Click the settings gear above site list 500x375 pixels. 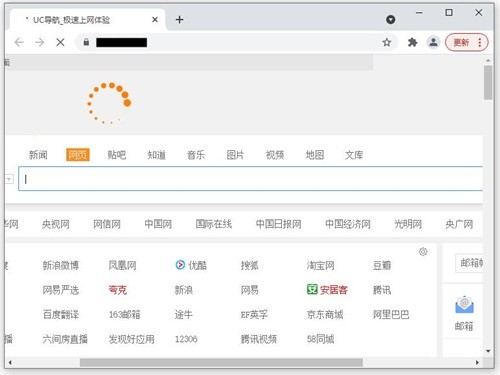tap(423, 252)
